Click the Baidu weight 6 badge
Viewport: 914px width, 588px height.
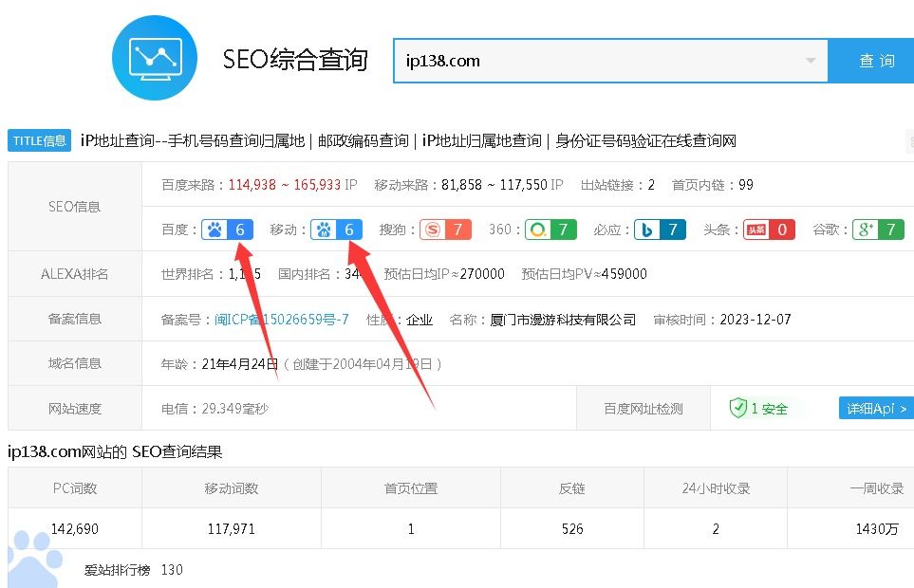click(228, 230)
